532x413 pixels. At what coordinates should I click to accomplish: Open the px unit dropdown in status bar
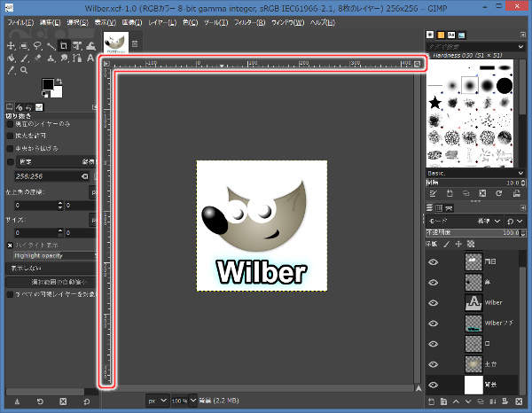(x=156, y=401)
